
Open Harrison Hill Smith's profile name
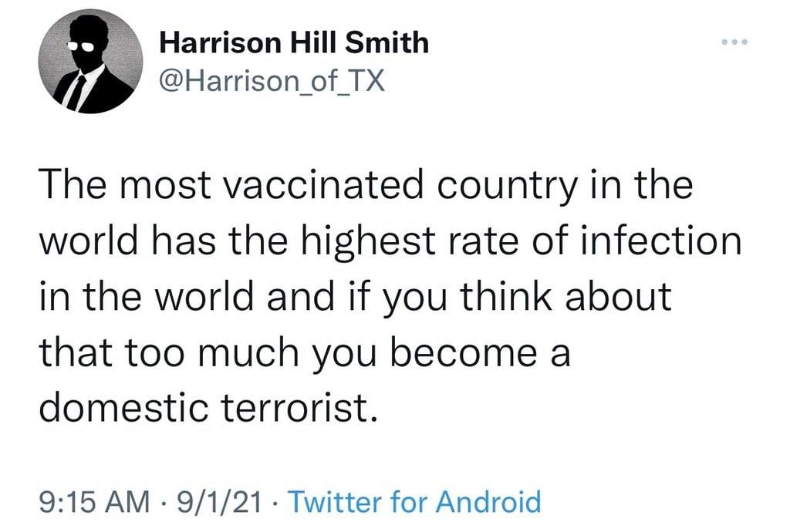coord(293,42)
